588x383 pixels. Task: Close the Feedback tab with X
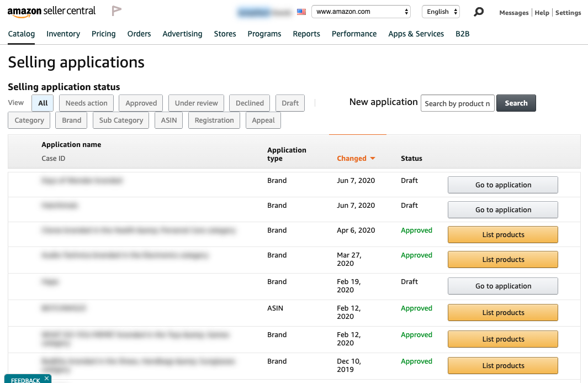46,378
